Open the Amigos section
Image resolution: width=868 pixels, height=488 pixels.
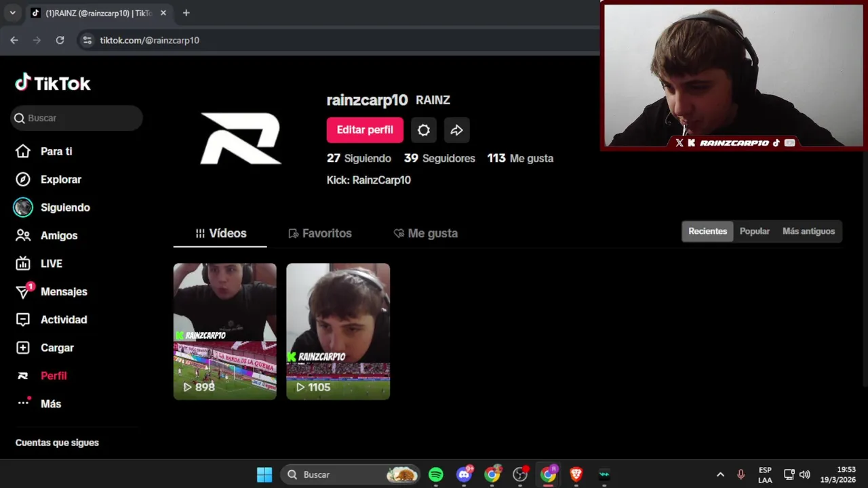click(x=47, y=235)
